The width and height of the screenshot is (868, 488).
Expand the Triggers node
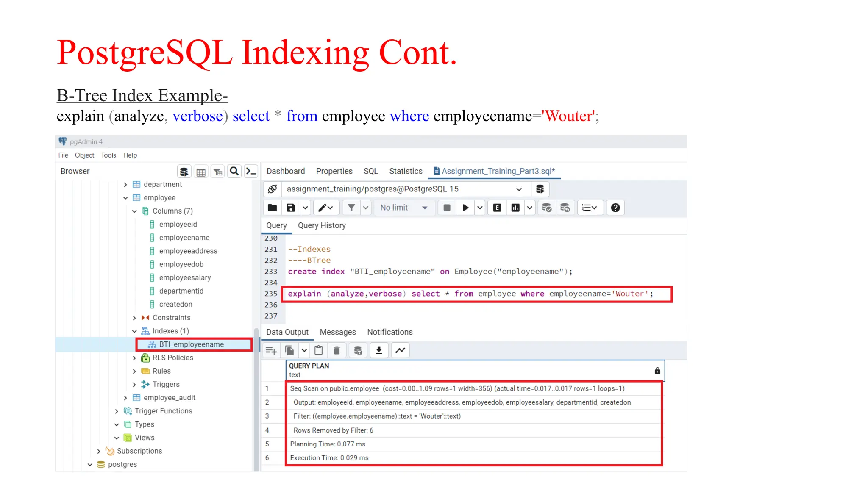coord(134,385)
